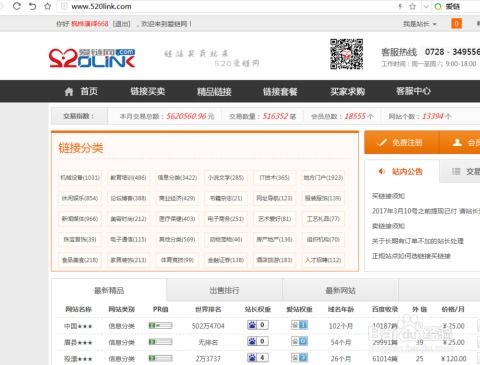Reload the page with the refresh icon
The image size is (480, 365).
(17, 6)
